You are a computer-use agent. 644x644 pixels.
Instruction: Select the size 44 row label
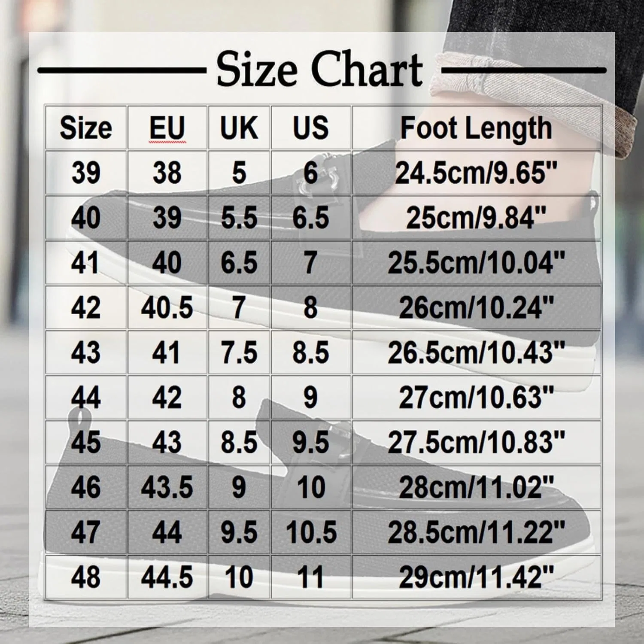click(x=86, y=398)
